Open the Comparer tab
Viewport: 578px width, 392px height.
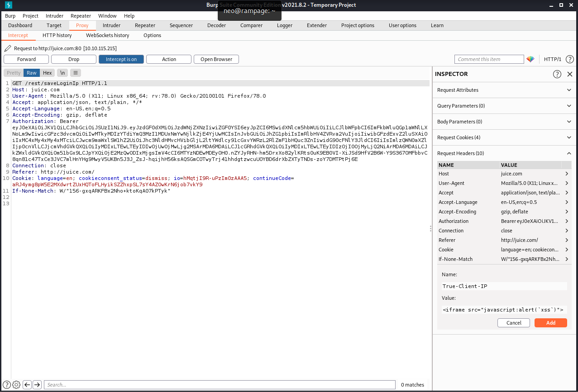(251, 25)
